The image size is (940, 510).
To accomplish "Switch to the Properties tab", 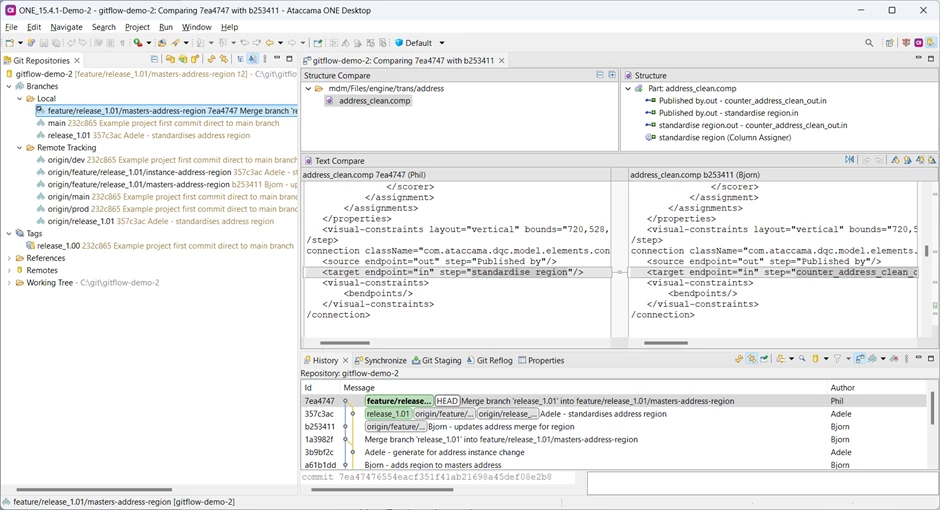I will click(541, 360).
